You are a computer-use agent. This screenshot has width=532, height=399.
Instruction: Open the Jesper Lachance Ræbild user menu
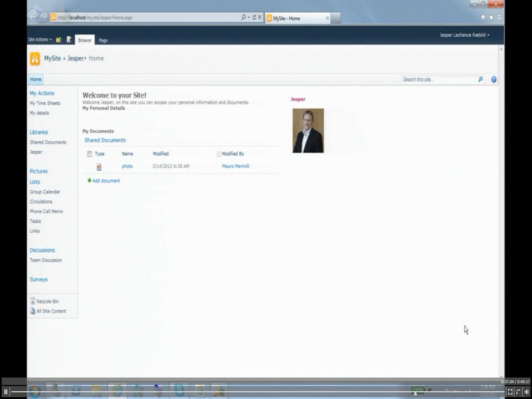(x=464, y=35)
